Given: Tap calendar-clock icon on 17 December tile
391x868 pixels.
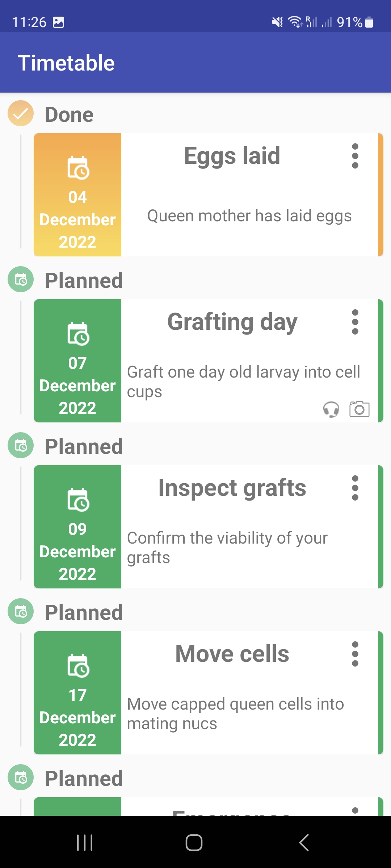Looking at the screenshot, I should pyautogui.click(x=78, y=665).
